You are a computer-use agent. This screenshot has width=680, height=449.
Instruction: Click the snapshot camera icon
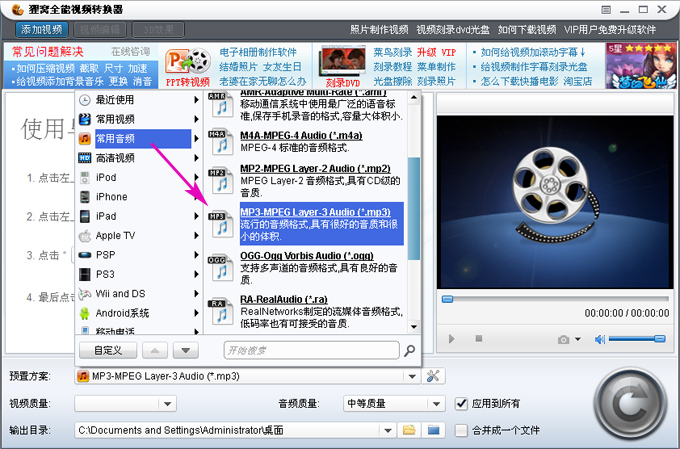point(563,339)
